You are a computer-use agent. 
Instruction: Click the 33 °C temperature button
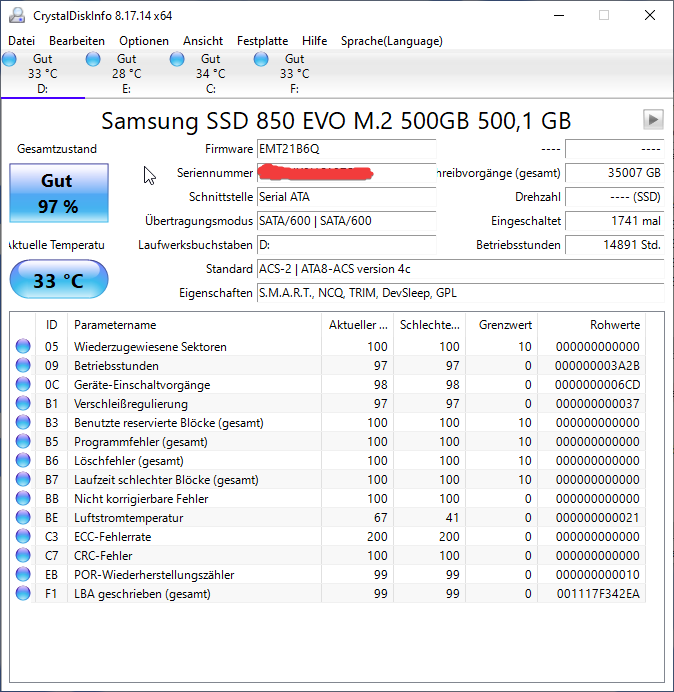pyautogui.click(x=59, y=279)
